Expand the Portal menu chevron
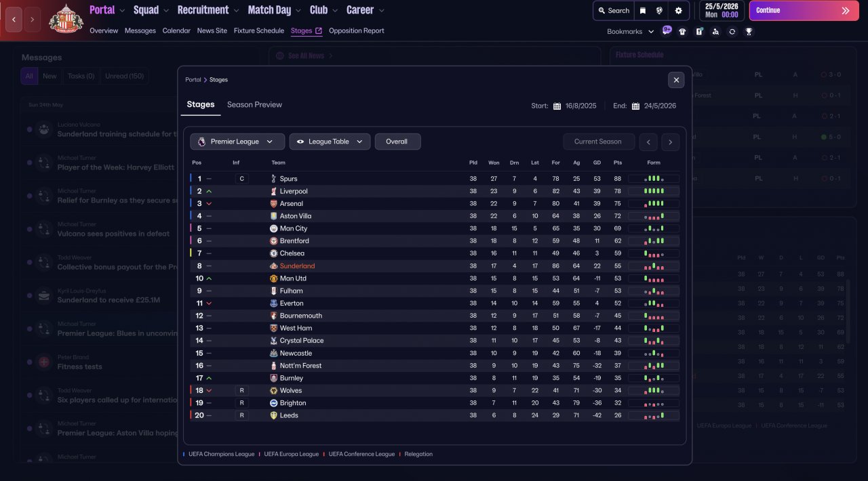 pos(122,11)
